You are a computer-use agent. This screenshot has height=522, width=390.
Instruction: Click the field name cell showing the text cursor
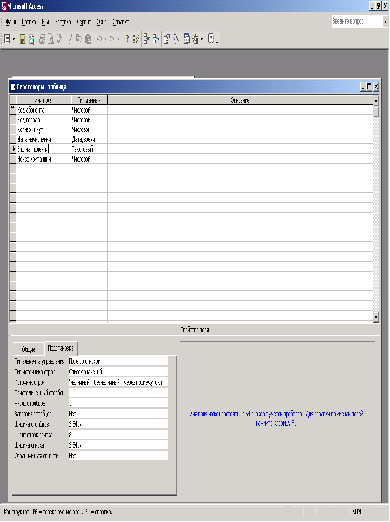pyautogui.click(x=43, y=149)
